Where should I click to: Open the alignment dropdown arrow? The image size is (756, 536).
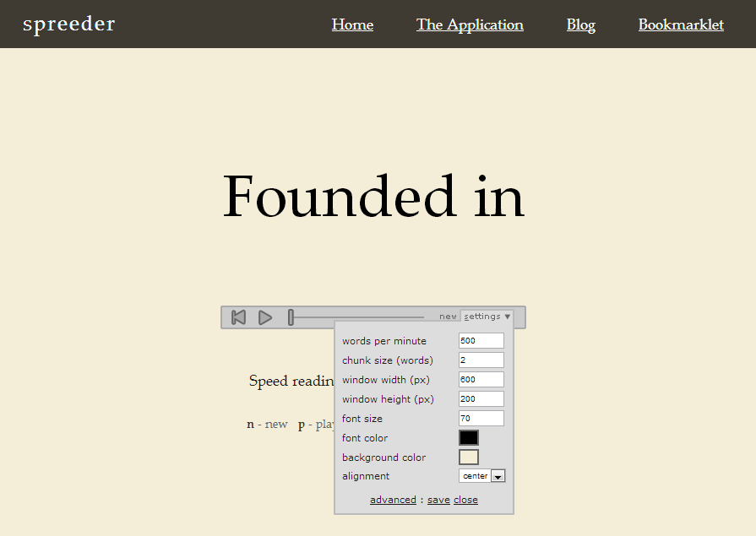pos(498,475)
